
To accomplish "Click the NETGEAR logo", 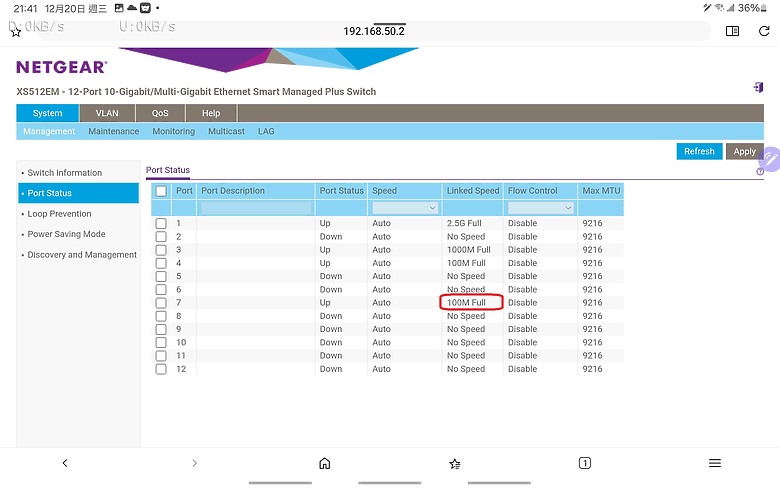I will [62, 67].
